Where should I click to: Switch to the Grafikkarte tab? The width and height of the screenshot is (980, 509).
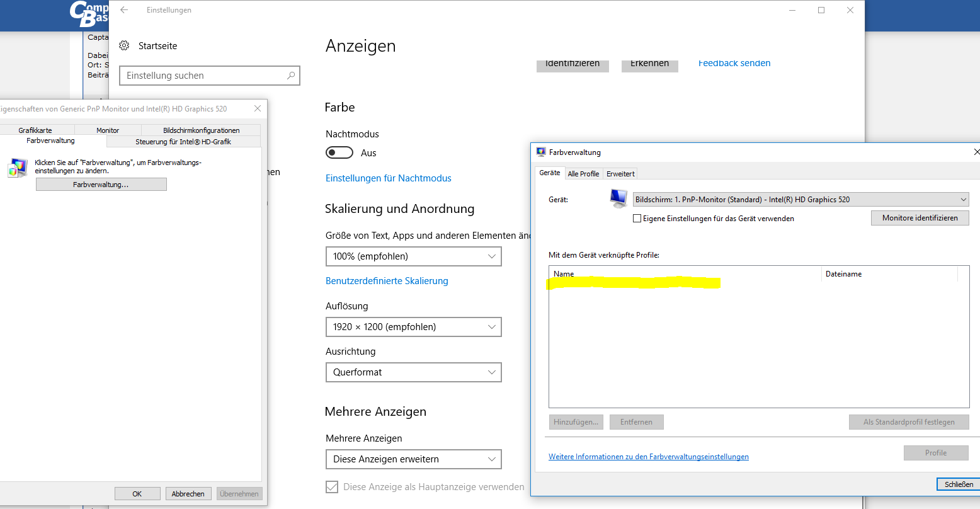(35, 130)
